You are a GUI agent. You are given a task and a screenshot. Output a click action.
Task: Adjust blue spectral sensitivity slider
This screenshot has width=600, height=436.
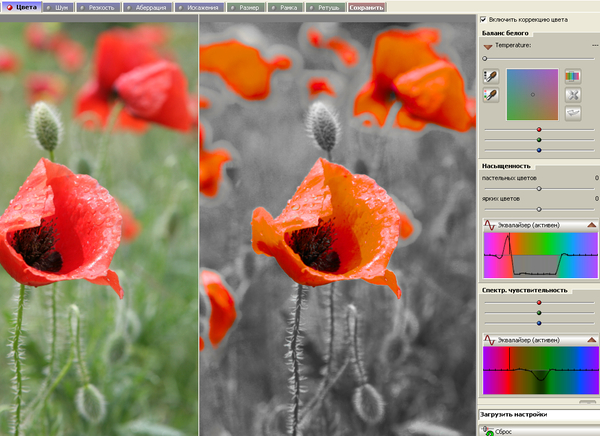point(539,323)
